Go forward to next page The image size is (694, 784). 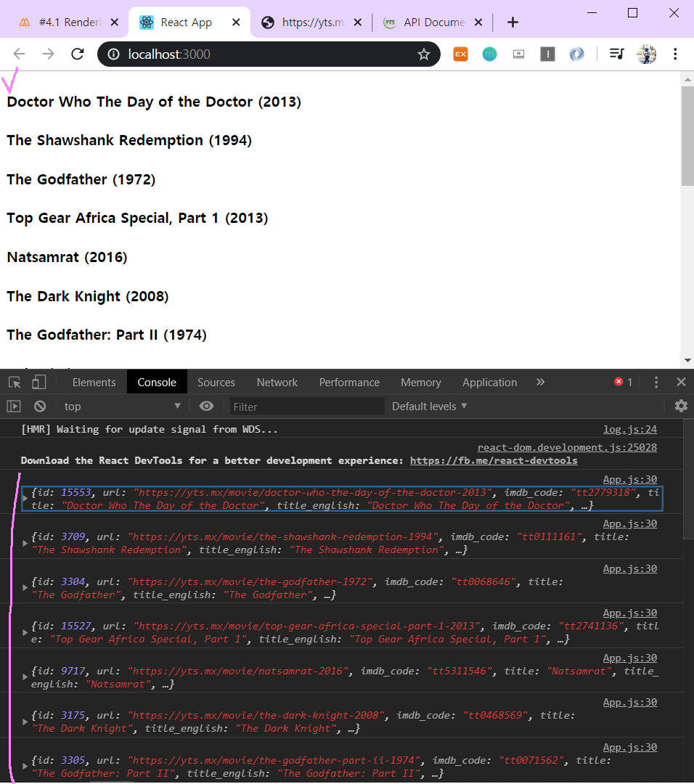pos(48,54)
